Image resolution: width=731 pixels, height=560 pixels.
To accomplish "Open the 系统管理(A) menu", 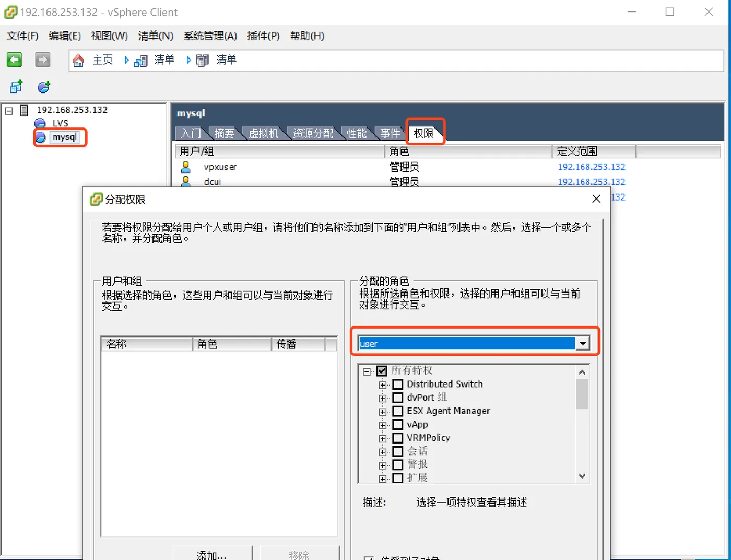I will click(x=210, y=36).
